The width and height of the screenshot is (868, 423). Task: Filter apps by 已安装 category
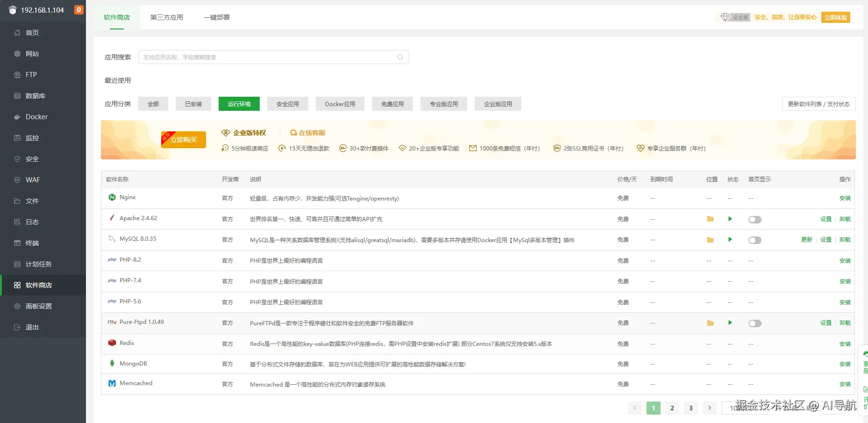193,104
